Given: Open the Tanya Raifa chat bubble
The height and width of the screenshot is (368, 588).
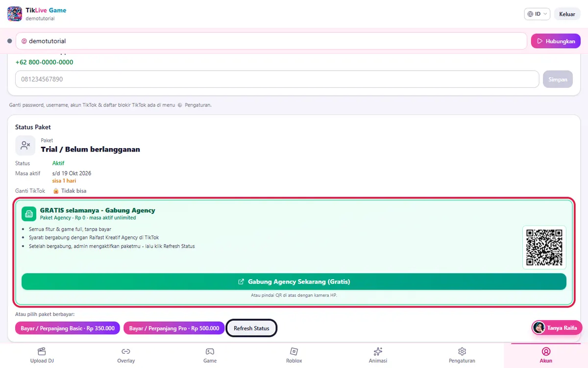Looking at the screenshot, I should tap(557, 328).
